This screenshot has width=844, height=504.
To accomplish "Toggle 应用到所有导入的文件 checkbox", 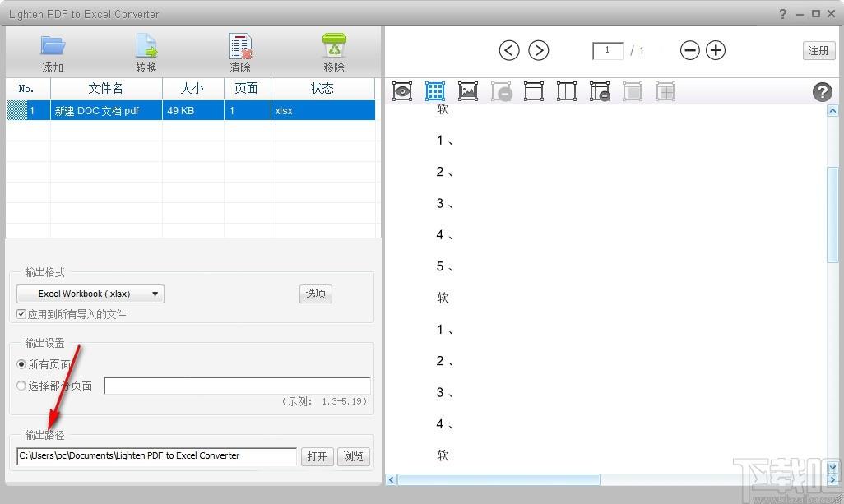I will (x=21, y=314).
